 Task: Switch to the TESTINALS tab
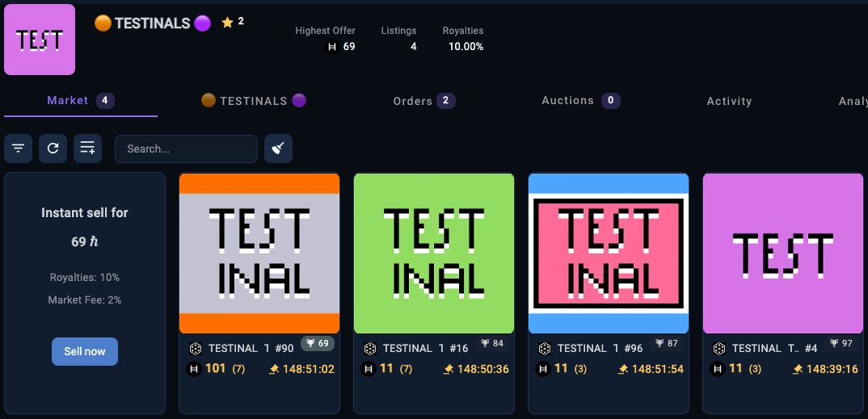pyautogui.click(x=254, y=101)
